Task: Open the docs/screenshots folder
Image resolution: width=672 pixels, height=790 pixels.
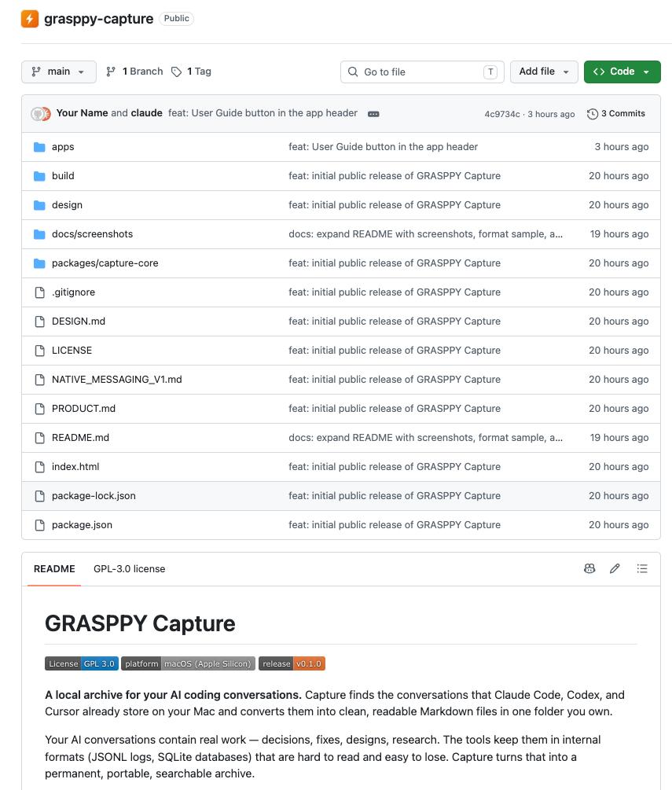Action: coord(92,234)
